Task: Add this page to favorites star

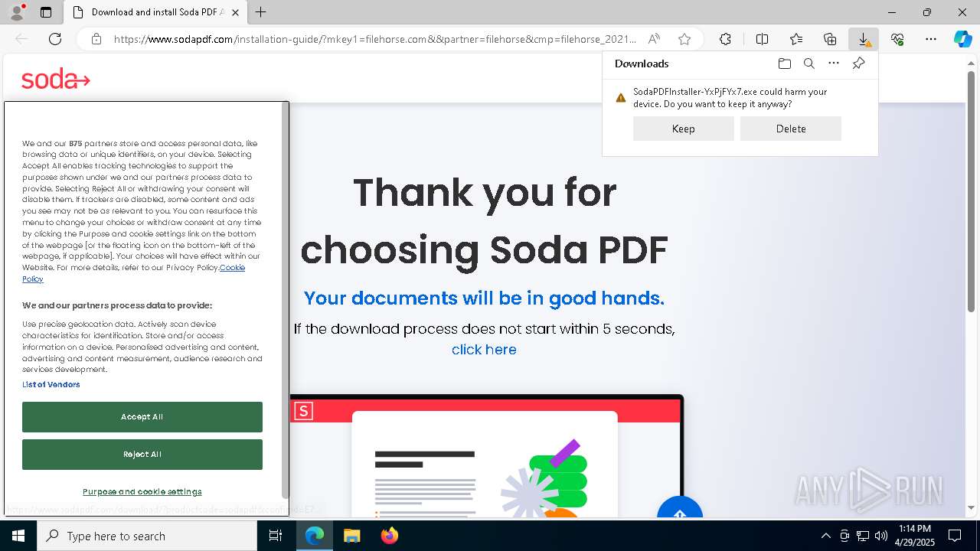Action: click(x=684, y=39)
